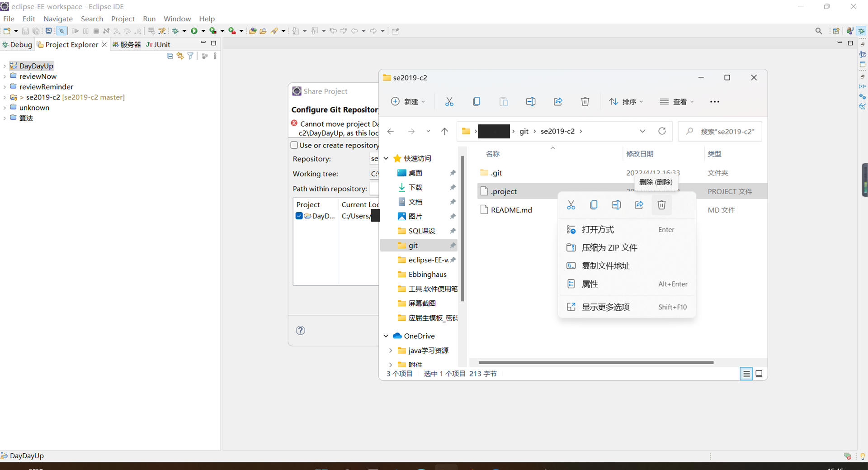Image resolution: width=868 pixels, height=470 pixels.
Task: Toggle Link with Editor in Project Explorer
Action: point(180,56)
